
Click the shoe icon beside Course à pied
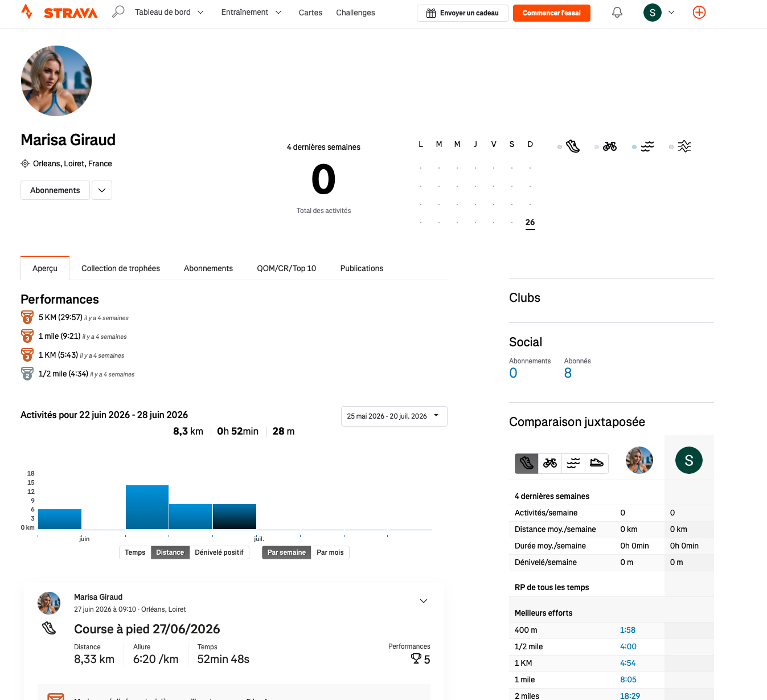pos(49,628)
